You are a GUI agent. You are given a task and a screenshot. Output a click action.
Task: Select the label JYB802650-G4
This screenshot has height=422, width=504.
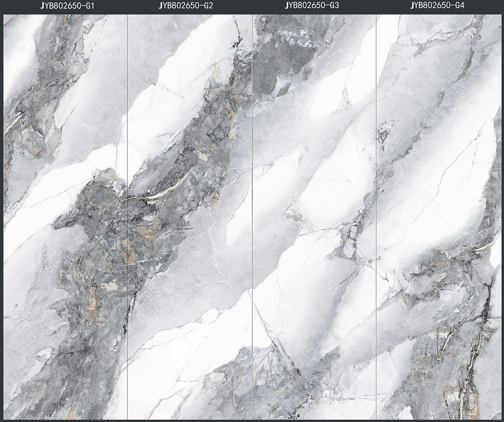pos(437,6)
